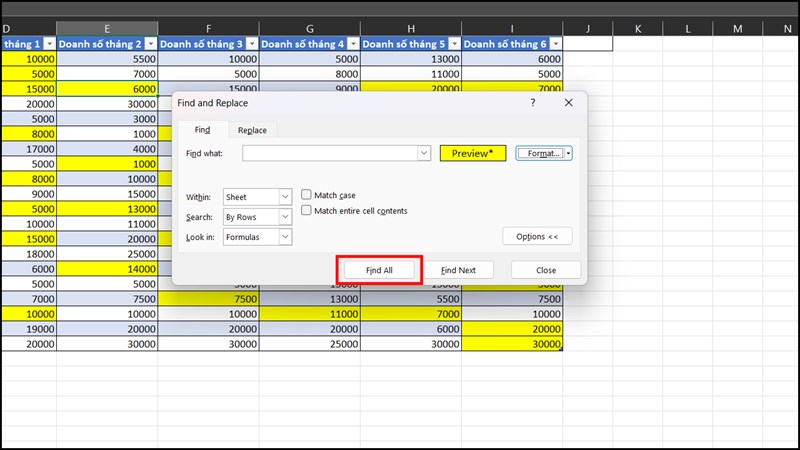This screenshot has width=800, height=450.
Task: Open the Search dropdown set to By Rows
Action: [257, 217]
